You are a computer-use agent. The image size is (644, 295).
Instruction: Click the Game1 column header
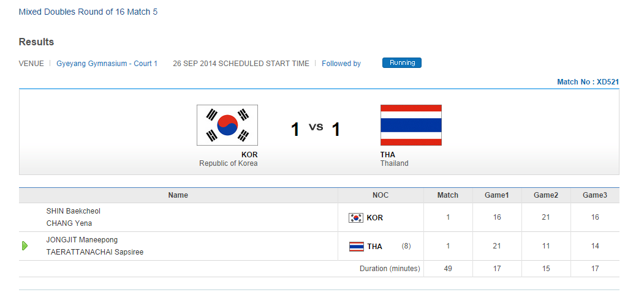pyautogui.click(x=497, y=195)
